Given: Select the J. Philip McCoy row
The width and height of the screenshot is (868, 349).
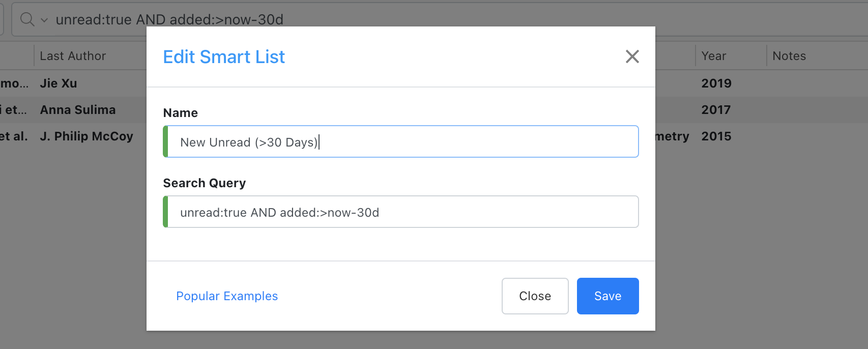Looking at the screenshot, I should (86, 136).
